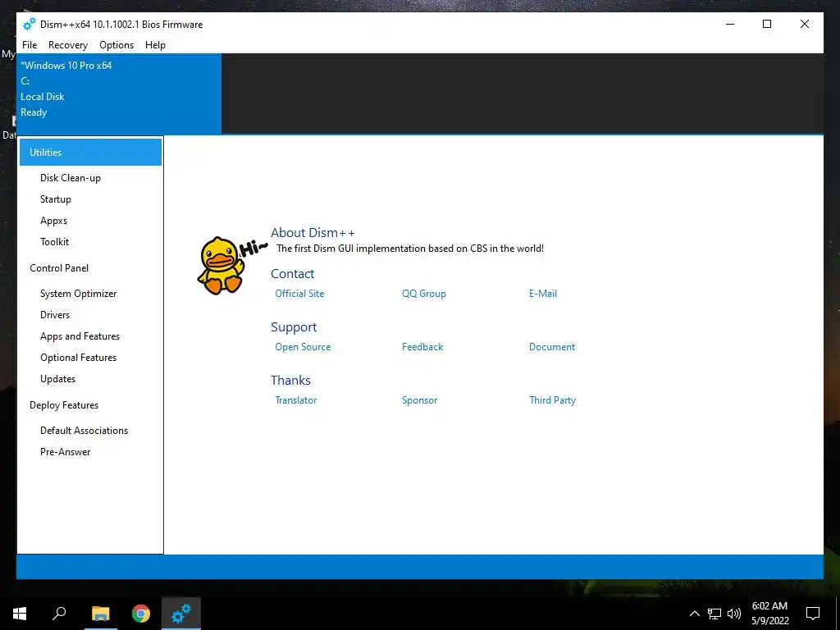Image resolution: width=840 pixels, height=630 pixels.
Task: Open the Open Source link
Action: tap(303, 347)
